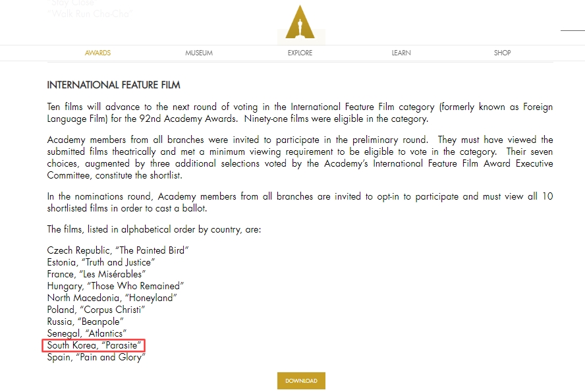Click the Oscars statuette logo
Viewport: 585px width, 392px height.
[301, 24]
